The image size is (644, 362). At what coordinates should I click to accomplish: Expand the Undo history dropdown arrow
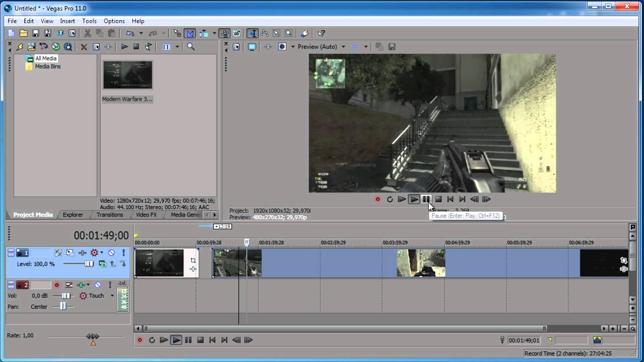[141, 33]
